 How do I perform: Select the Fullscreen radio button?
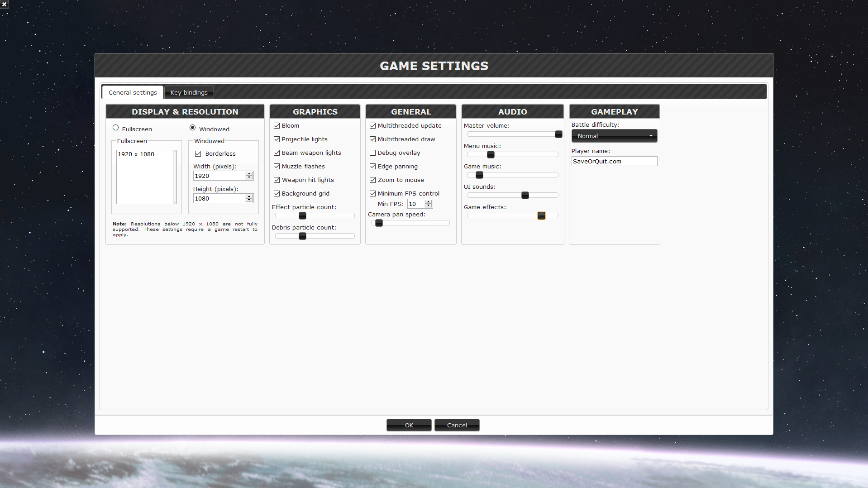coord(116,128)
